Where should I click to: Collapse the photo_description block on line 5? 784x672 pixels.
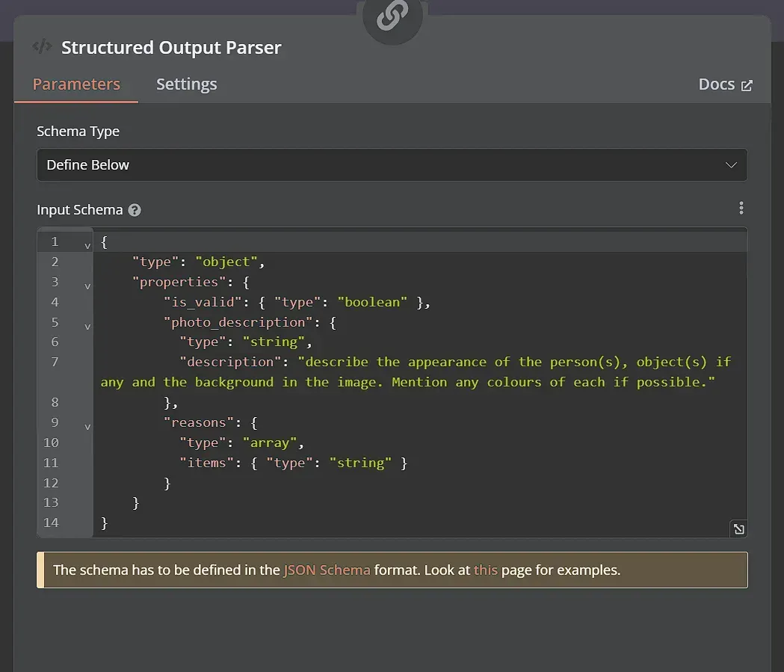click(x=87, y=327)
